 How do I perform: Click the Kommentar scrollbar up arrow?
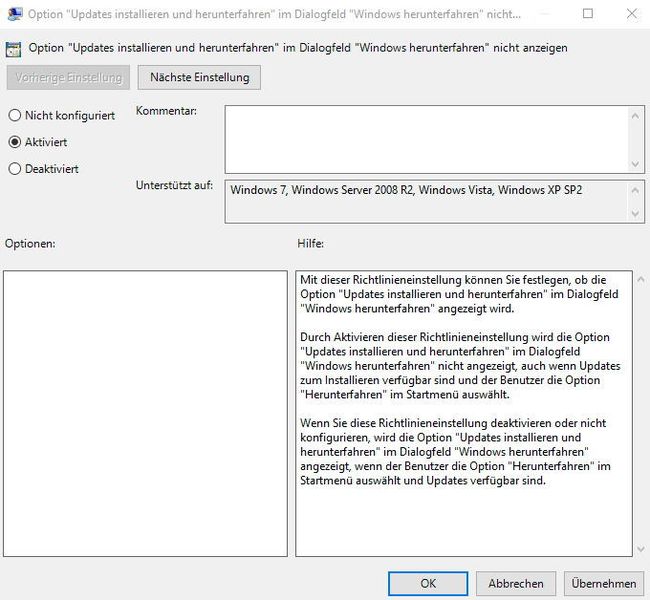(635, 116)
